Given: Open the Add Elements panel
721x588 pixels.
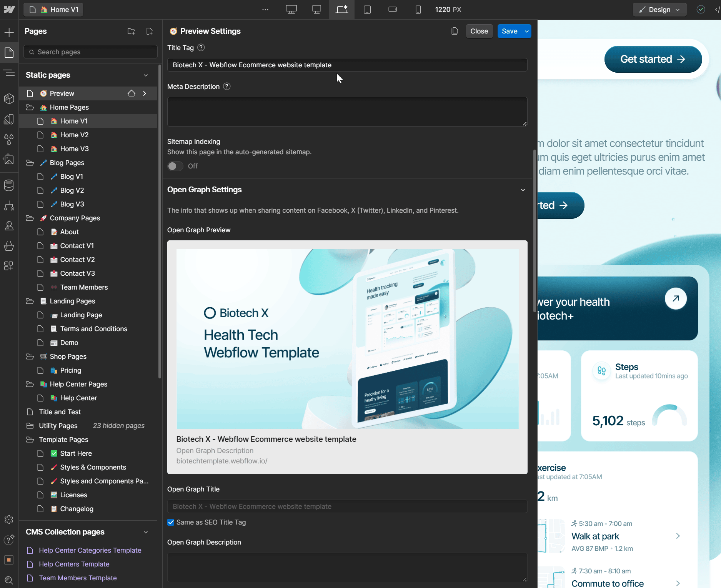Looking at the screenshot, I should (9, 32).
